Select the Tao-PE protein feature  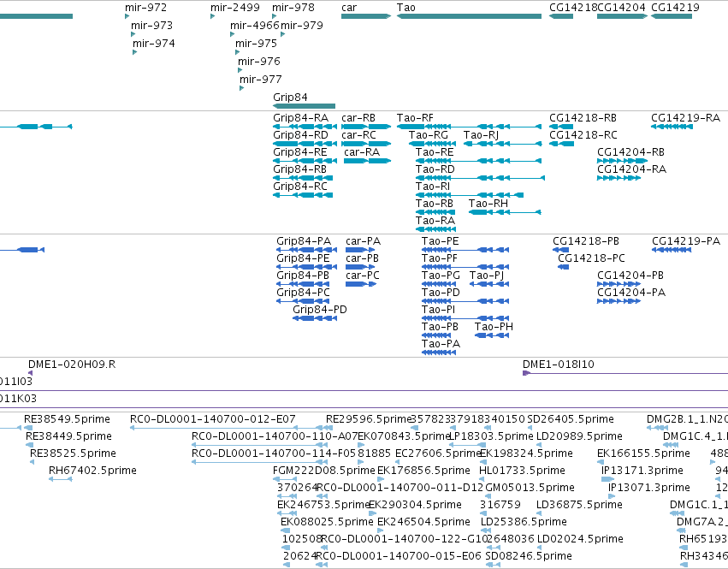[465, 250]
